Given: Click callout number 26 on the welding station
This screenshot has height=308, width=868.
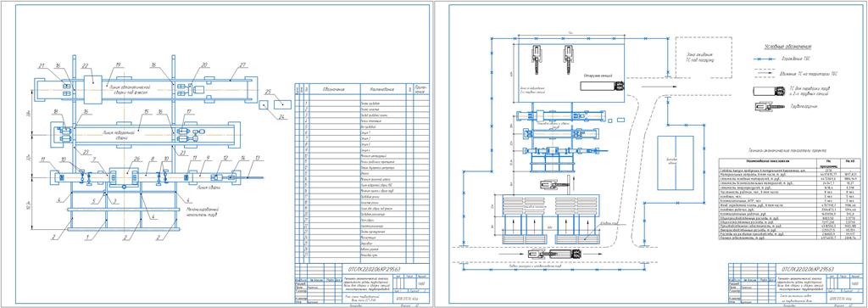Looking at the screenshot, I should click(x=130, y=160).
